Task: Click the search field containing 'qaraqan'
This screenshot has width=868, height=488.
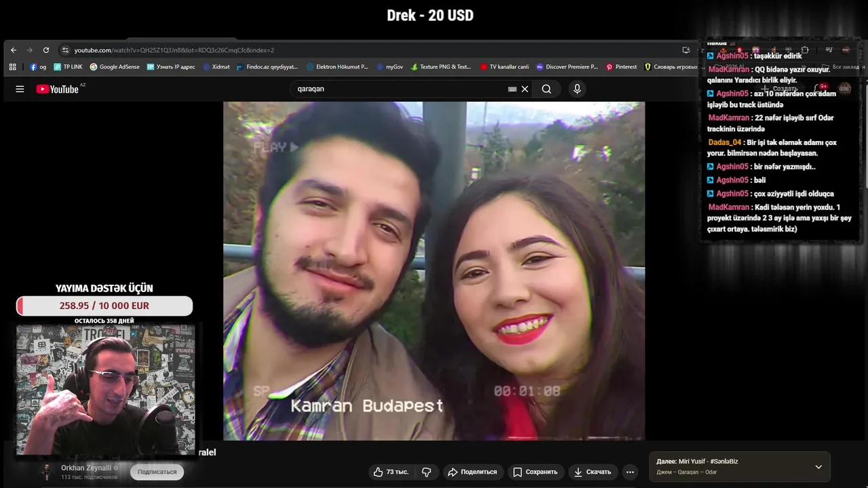Action: point(400,89)
